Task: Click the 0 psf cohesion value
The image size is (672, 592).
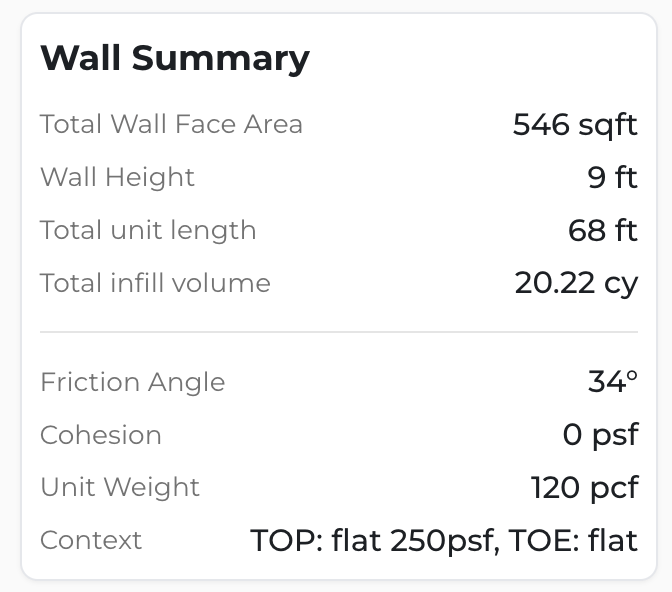Action: 600,435
